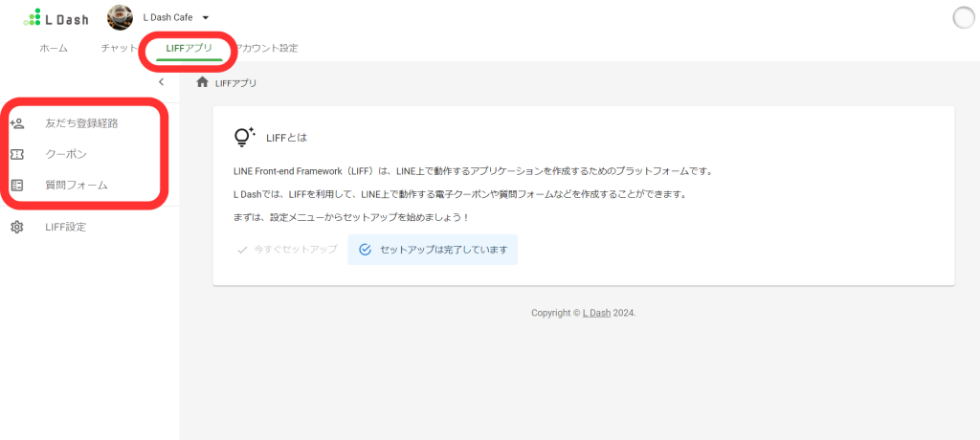
Task: Click the verified check icon in setup status
Action: [x=366, y=250]
